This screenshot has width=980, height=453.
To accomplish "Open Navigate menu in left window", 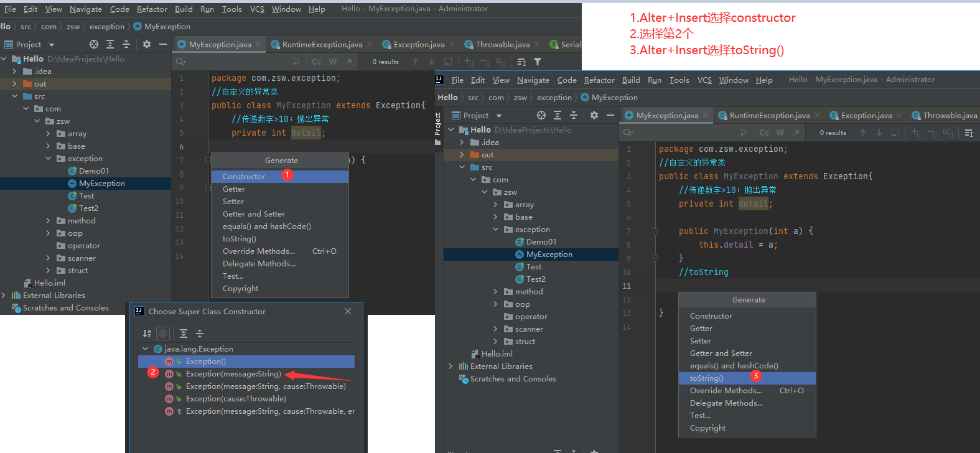I will 86,9.
